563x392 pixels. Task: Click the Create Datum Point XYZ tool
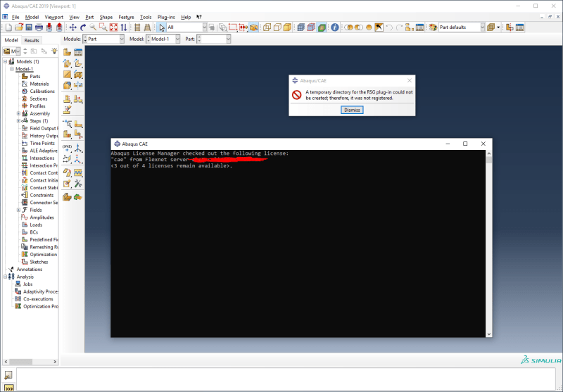click(x=67, y=148)
